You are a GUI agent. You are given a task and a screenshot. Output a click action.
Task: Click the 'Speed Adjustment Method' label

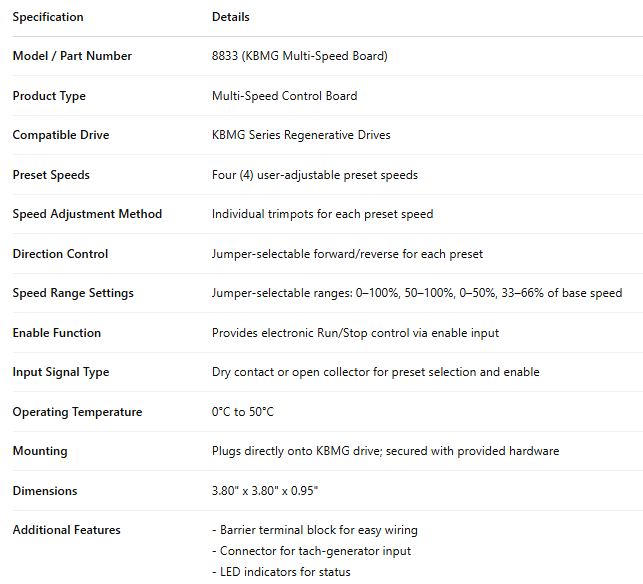coord(87,214)
